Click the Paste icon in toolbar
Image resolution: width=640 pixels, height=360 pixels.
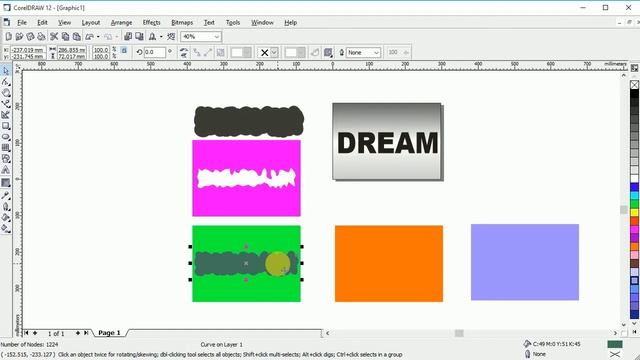point(76,37)
